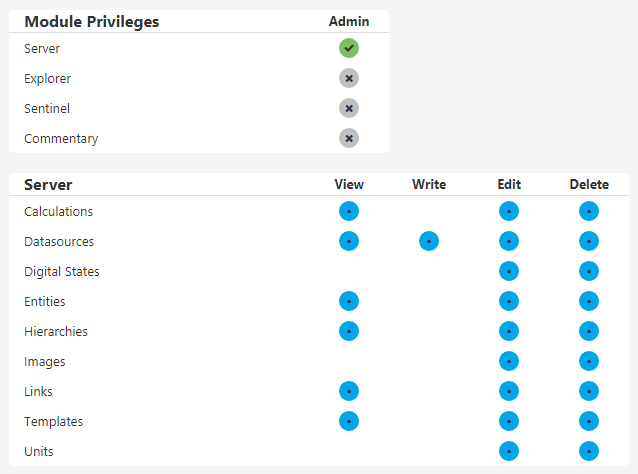Toggle Edit permission for Digital States
This screenshot has width=638, height=474.
click(509, 271)
